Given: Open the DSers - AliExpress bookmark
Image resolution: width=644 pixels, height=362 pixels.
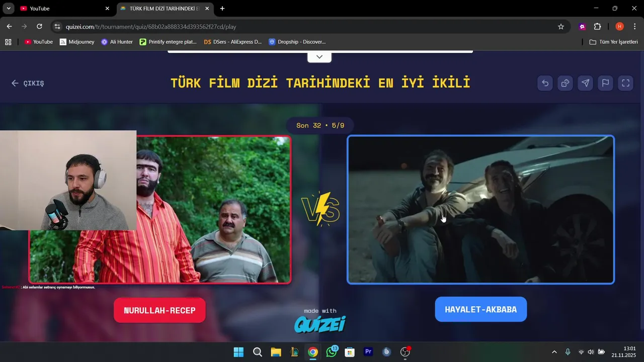Looking at the screenshot, I should (232, 42).
